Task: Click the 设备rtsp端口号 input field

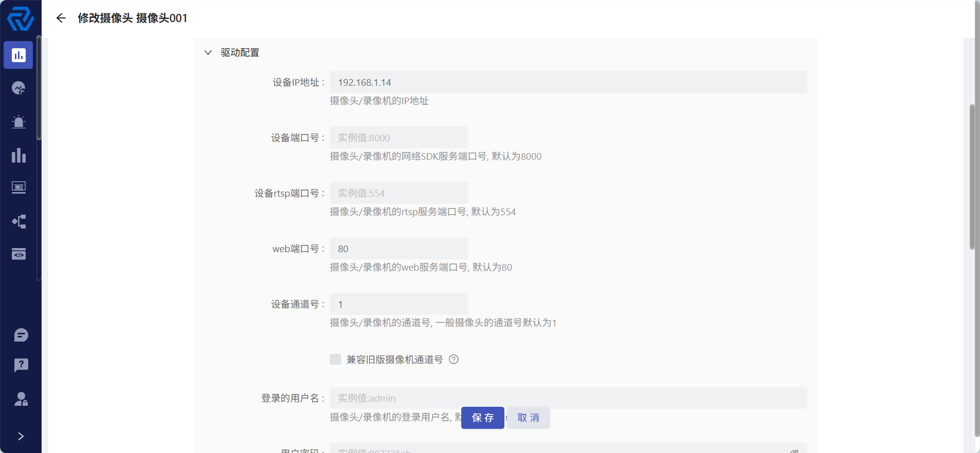Action: pyautogui.click(x=399, y=193)
